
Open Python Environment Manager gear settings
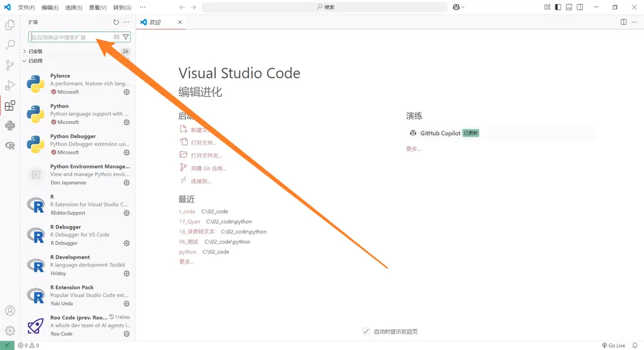click(x=127, y=183)
